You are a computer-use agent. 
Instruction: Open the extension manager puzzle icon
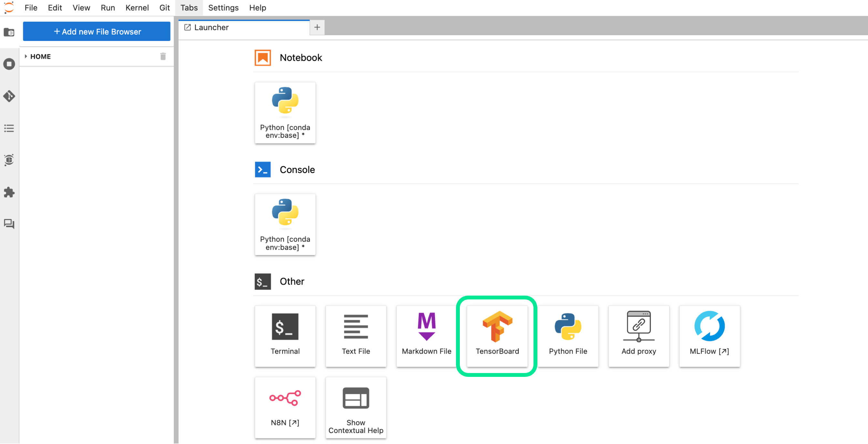(x=9, y=192)
